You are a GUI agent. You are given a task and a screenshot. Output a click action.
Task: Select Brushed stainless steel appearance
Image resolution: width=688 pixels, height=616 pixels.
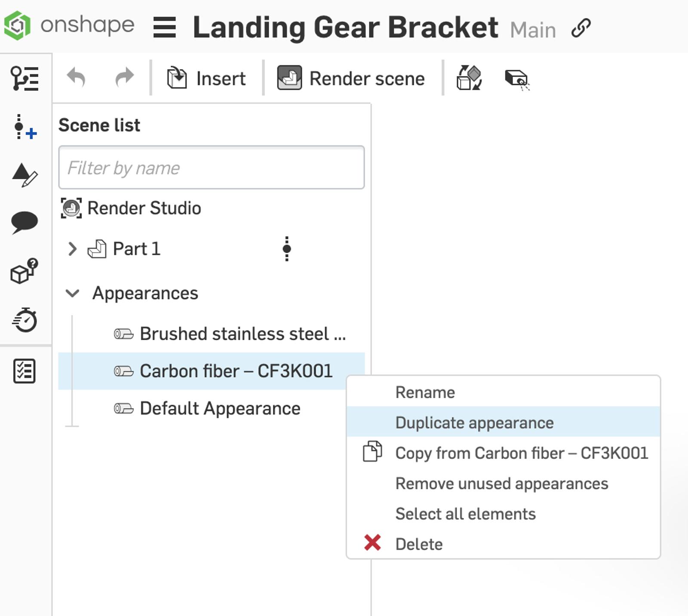pyautogui.click(x=243, y=334)
